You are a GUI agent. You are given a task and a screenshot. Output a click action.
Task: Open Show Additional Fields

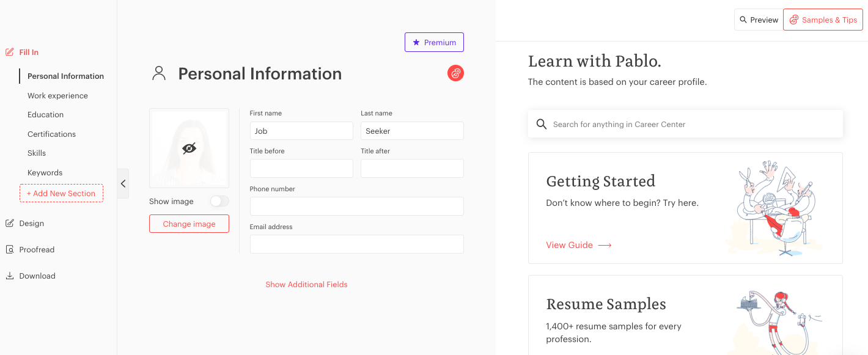point(306,284)
